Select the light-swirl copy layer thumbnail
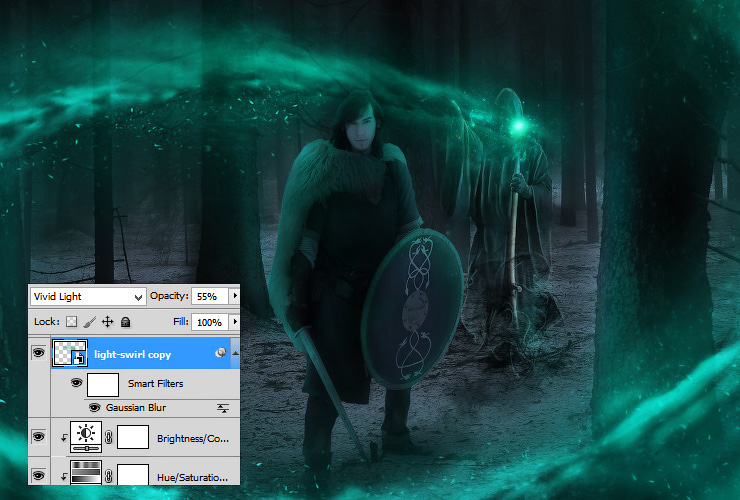The image size is (740, 500). point(69,353)
